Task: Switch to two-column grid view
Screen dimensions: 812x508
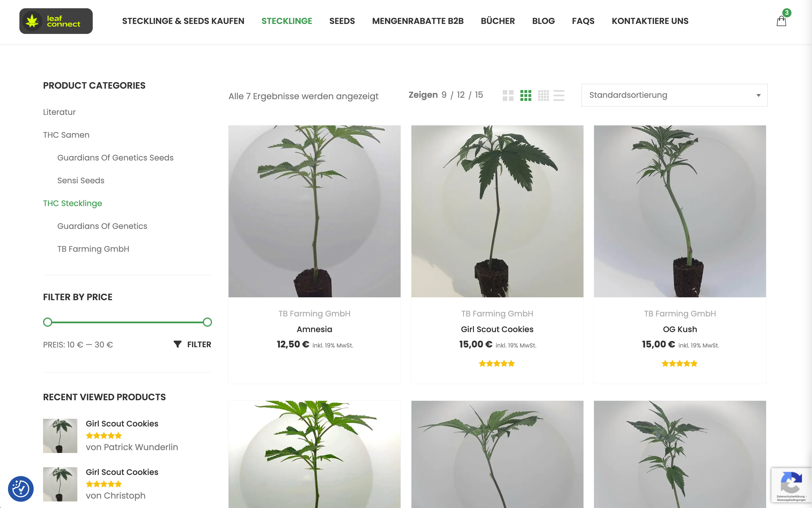Action: [x=508, y=95]
